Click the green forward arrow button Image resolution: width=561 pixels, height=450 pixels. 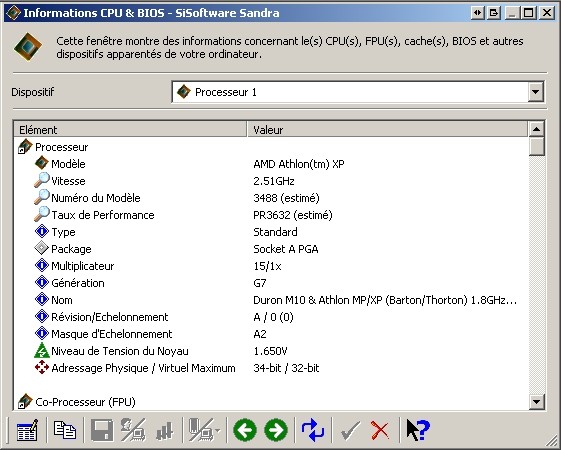coord(276,430)
